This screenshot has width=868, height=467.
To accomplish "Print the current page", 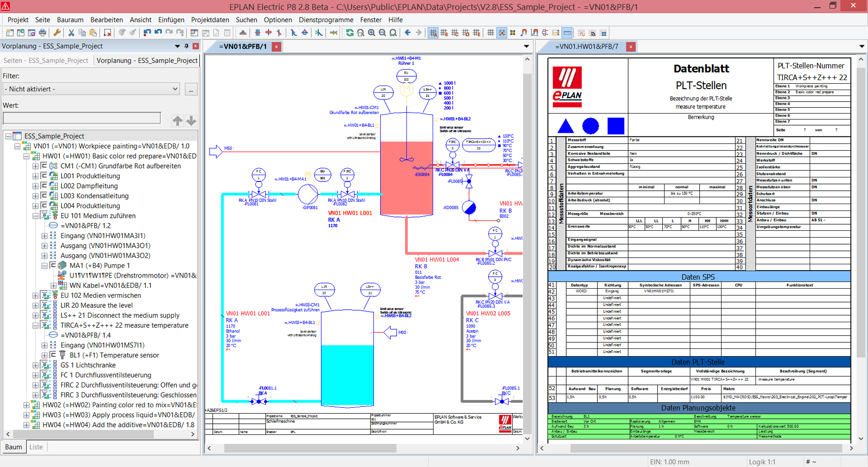I will [x=42, y=33].
